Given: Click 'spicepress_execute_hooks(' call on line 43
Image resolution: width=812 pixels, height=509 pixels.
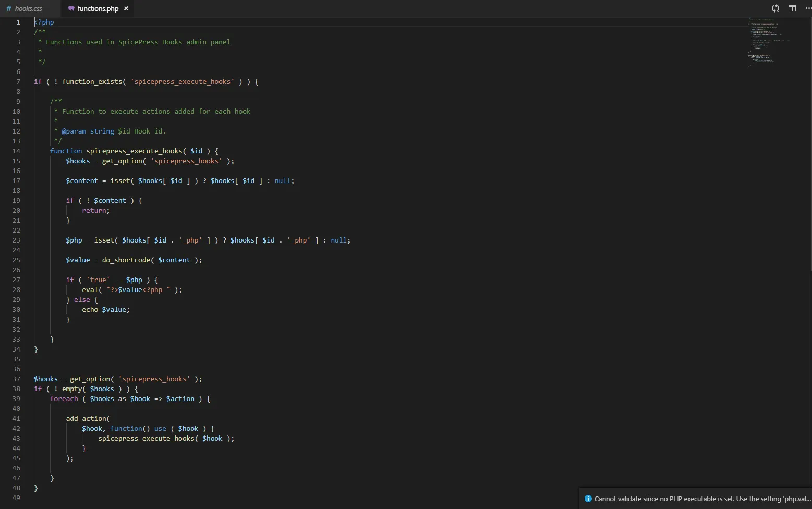Looking at the screenshot, I should coord(149,438).
